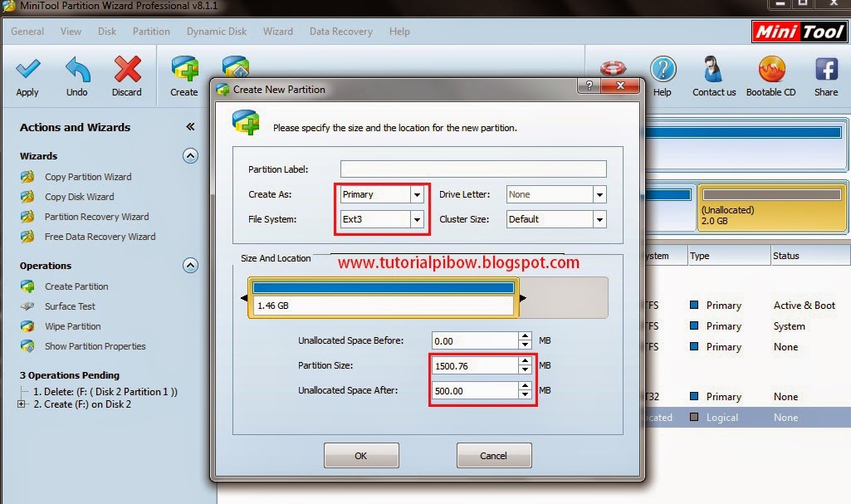Click the Undo arrow icon
This screenshot has height=504, width=851.
pyautogui.click(x=77, y=69)
